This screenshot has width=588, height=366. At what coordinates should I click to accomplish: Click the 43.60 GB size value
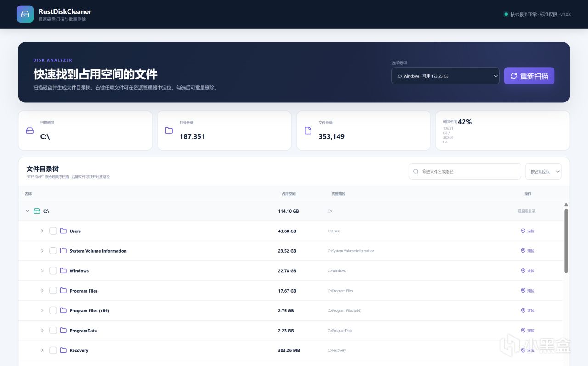(287, 231)
